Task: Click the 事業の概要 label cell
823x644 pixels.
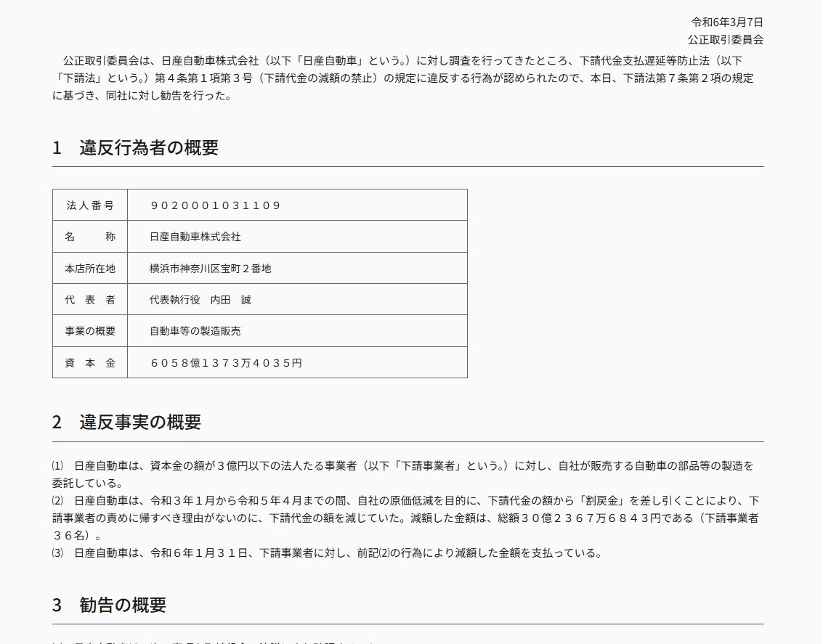Action: [x=90, y=331]
